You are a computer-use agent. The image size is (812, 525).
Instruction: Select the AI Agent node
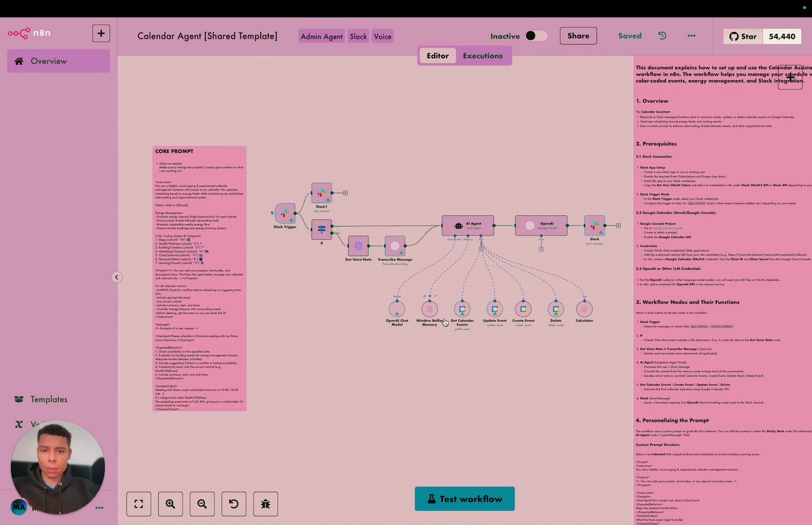468,225
